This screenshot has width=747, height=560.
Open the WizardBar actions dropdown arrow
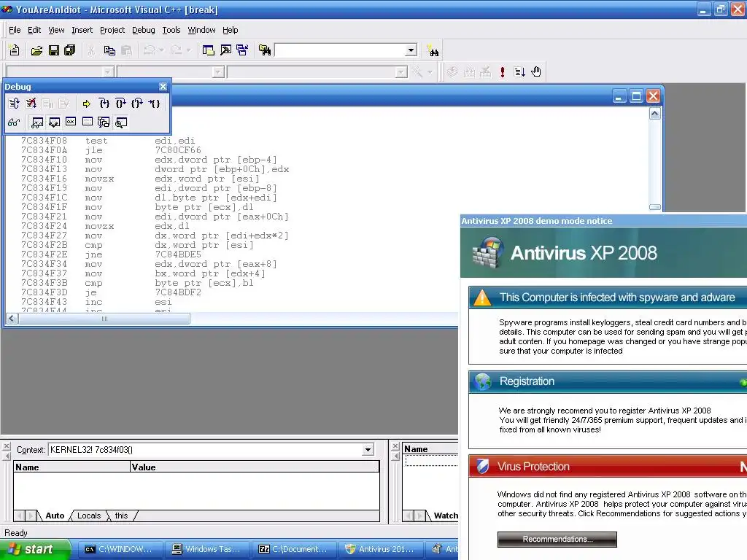point(430,72)
